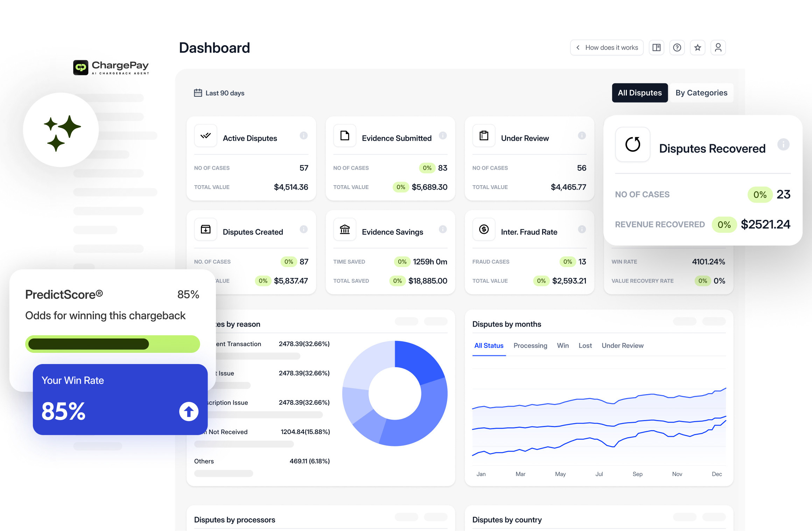Click the calendar icon beside Last 90 days
Image resolution: width=812 pixels, height=531 pixels.
coord(198,93)
